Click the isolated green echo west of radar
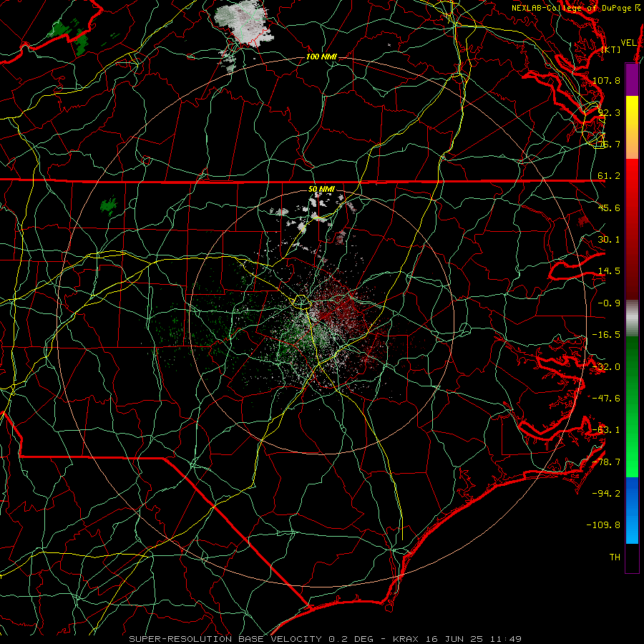The width and height of the screenshot is (644, 644). (x=109, y=206)
